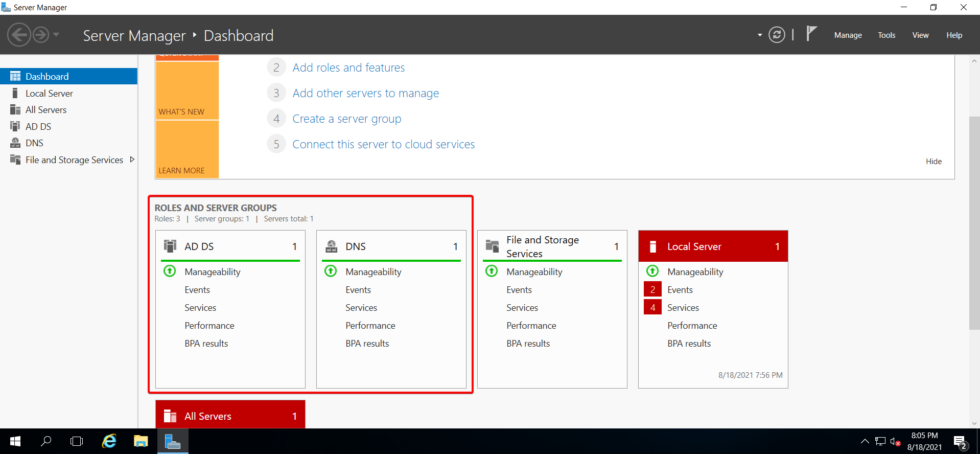The image size is (980, 454).
Task: Open the Help menu
Action: [x=954, y=35]
